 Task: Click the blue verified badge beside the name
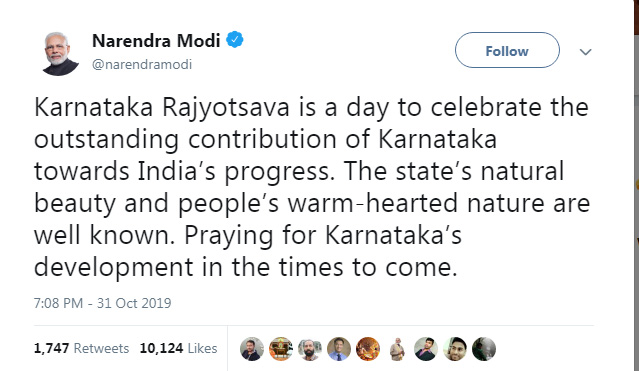coord(235,40)
